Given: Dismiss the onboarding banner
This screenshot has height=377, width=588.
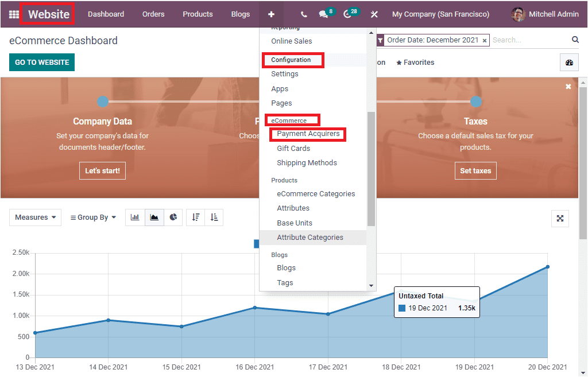Looking at the screenshot, I should (x=568, y=86).
